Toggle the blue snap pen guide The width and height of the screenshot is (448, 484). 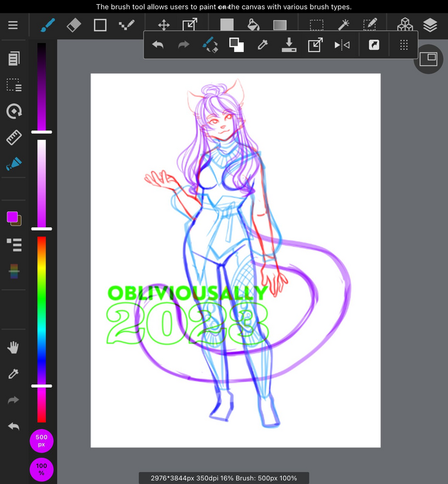pos(14,163)
